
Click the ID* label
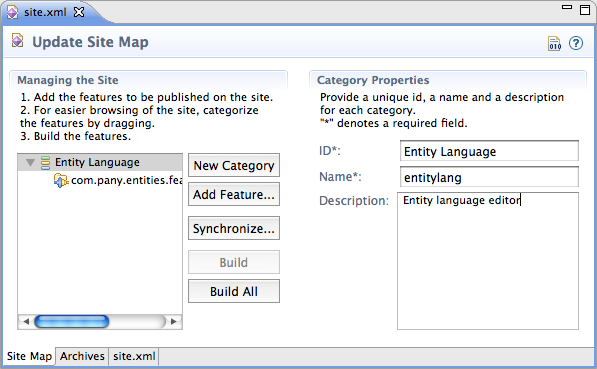coord(330,151)
